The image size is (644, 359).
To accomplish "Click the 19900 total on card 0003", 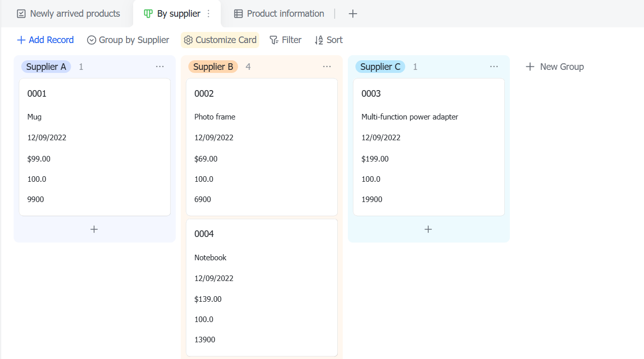I will click(x=372, y=200).
